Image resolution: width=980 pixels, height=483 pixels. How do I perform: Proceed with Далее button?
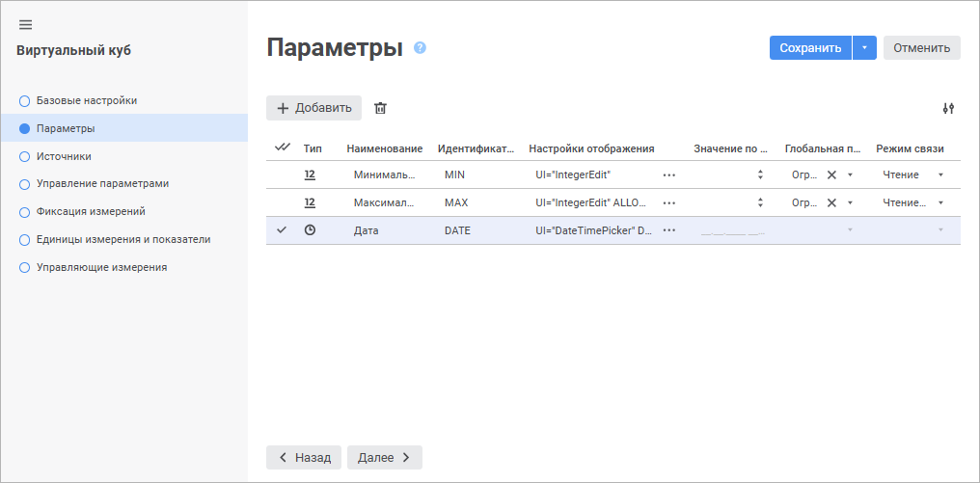384,457
